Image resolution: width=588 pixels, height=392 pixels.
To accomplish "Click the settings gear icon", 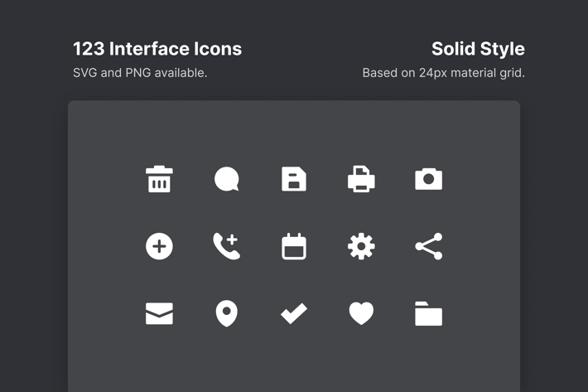I will tap(361, 246).
